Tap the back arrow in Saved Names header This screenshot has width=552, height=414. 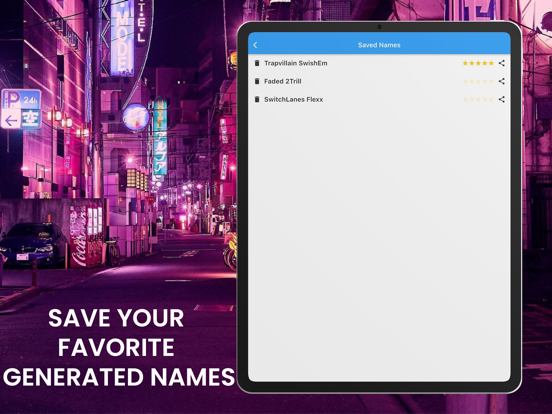(256, 45)
